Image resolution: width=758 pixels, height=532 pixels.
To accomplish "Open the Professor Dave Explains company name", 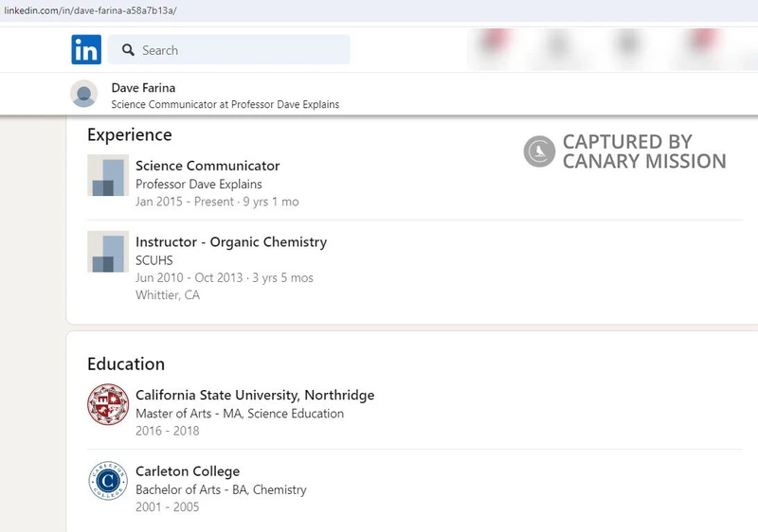I will (199, 184).
